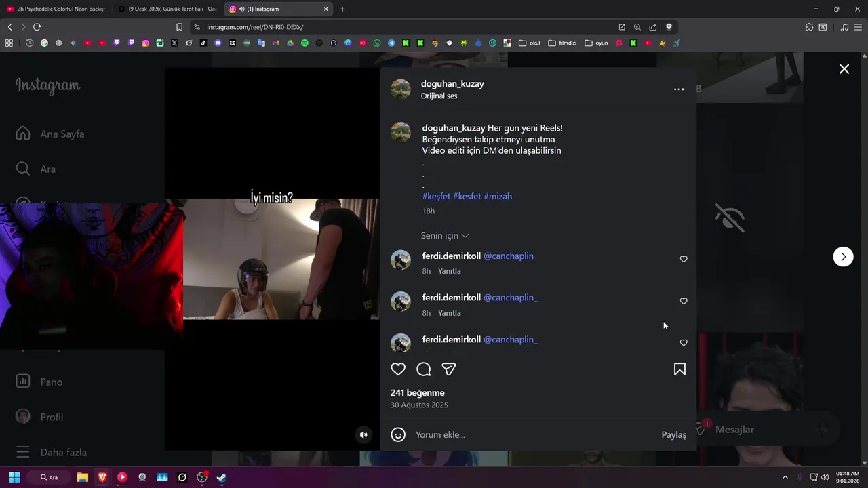Open doguhan_kuzay profile from post header
Screen dimensions: 868x488
click(x=452, y=84)
